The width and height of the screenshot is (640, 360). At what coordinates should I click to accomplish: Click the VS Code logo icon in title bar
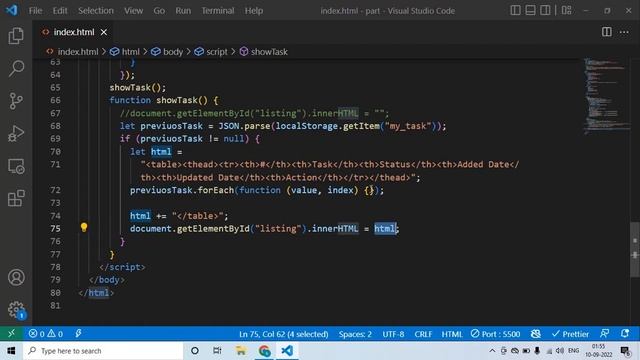click(12, 10)
